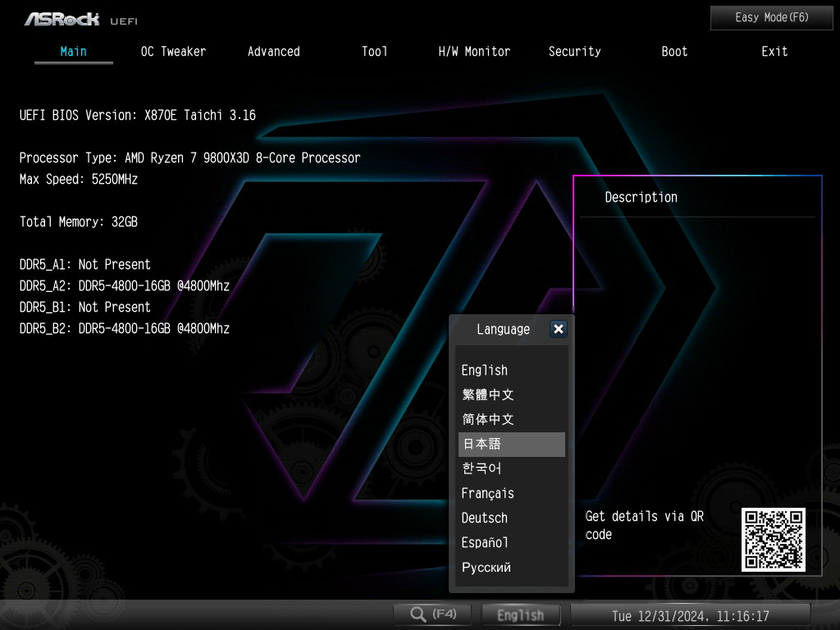Choose Русский in the Language list
Viewport: 840px width, 630px height.
[512, 568]
